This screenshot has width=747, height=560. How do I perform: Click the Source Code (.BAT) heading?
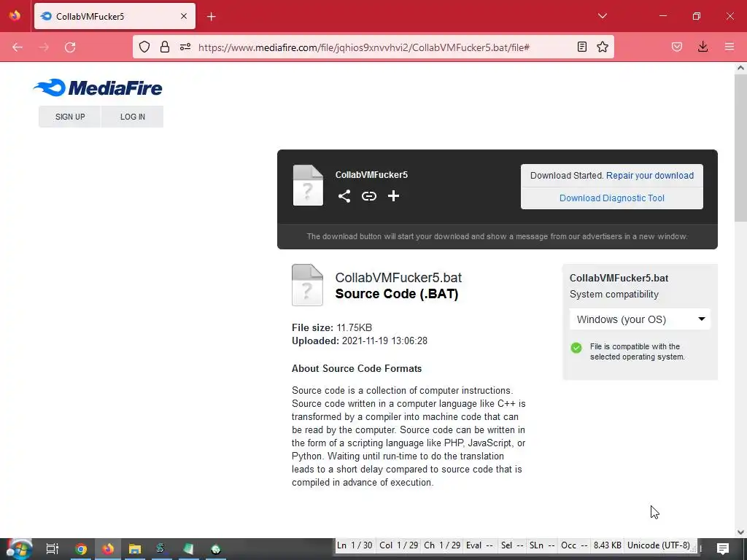(396, 294)
